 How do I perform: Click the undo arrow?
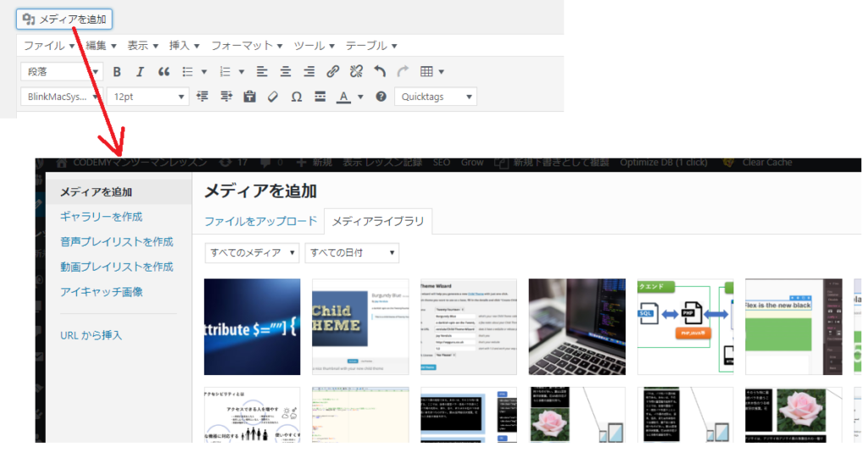380,72
